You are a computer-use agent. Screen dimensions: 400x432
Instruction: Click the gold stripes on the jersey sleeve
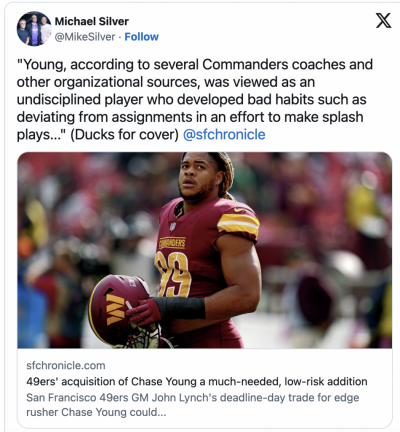tap(238, 223)
